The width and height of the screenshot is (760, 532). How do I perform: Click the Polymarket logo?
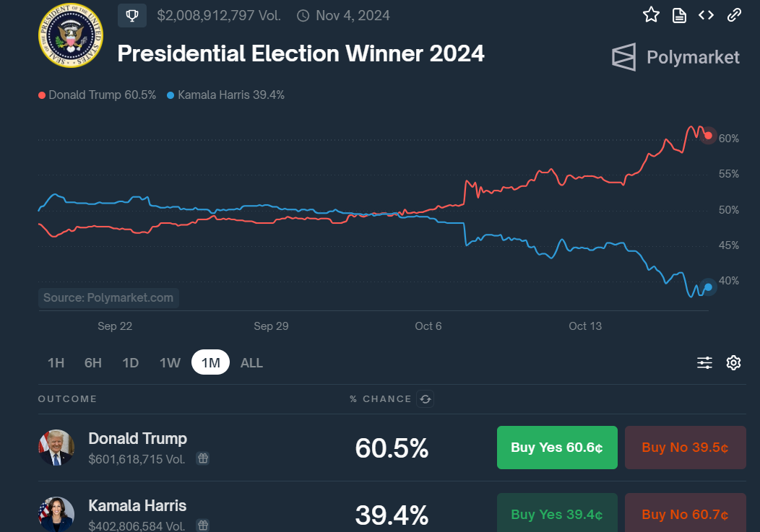pos(675,57)
